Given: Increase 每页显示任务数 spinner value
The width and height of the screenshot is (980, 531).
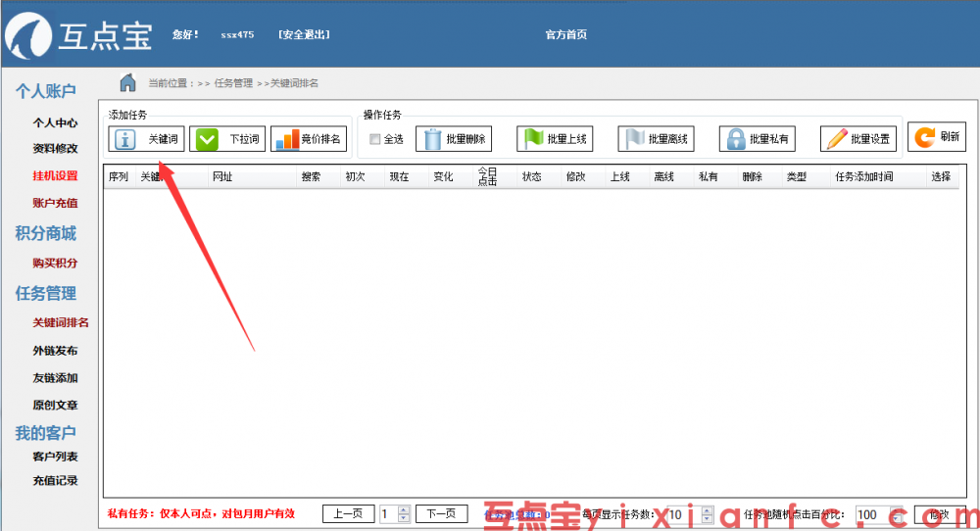Looking at the screenshot, I should click(x=707, y=510).
